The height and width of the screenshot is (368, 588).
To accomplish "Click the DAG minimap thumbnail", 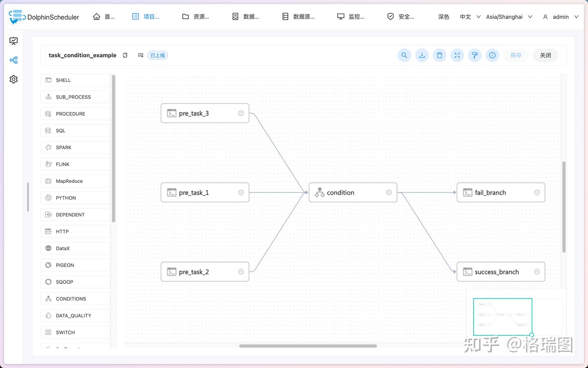I will [x=503, y=316].
